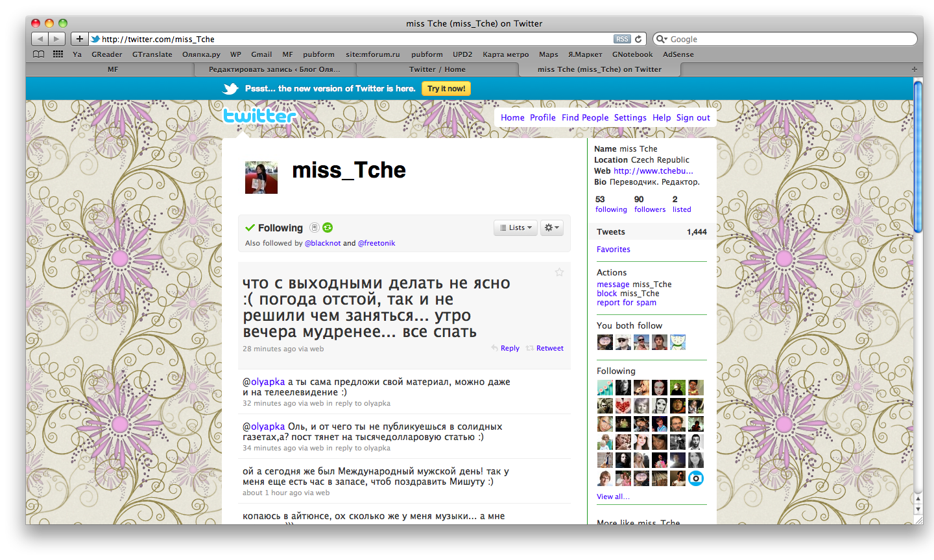The image size is (934, 560).
Task: Open the Я.Маркет bookmark
Action: point(585,54)
